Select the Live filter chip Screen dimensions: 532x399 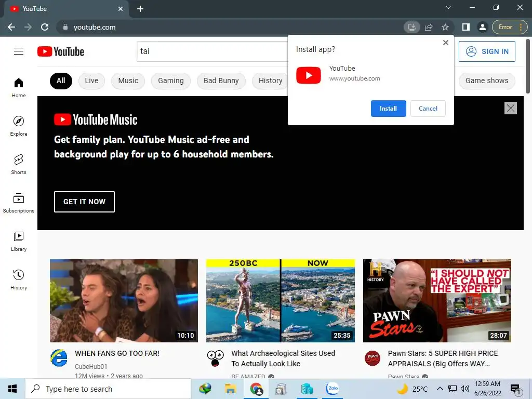pyautogui.click(x=91, y=81)
